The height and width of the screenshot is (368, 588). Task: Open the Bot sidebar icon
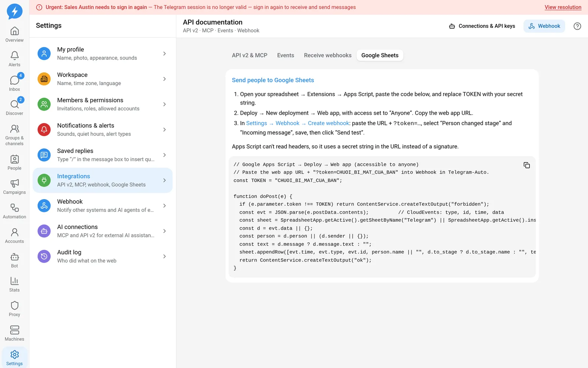pos(14,261)
